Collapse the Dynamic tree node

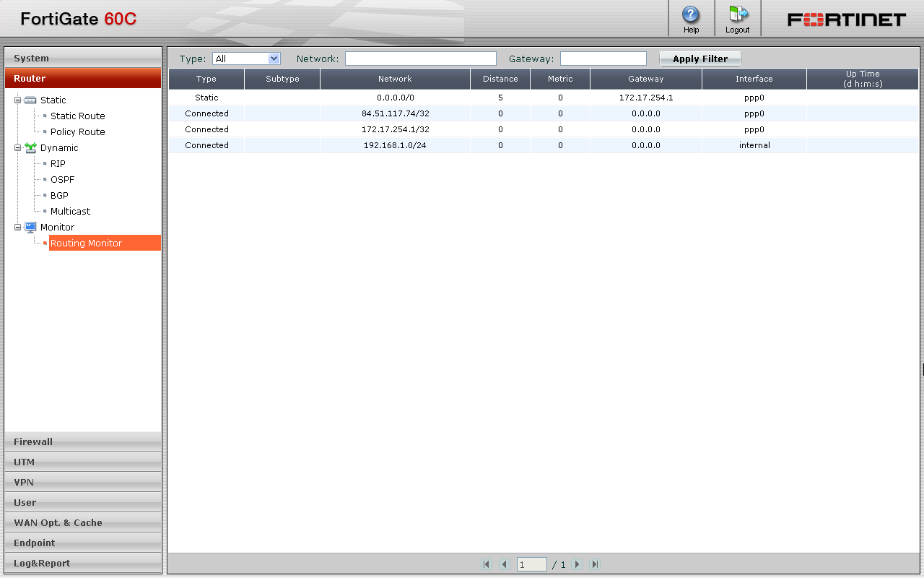[17, 147]
